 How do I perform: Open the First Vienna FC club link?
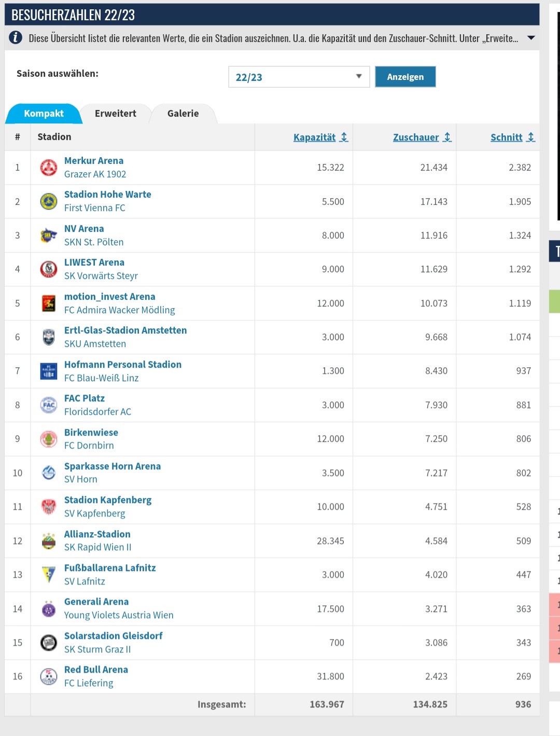pyautogui.click(x=95, y=208)
